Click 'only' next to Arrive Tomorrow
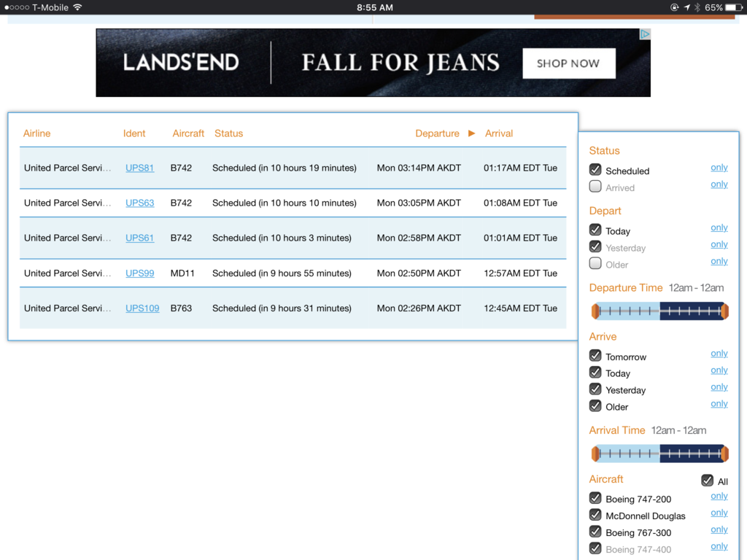This screenshot has width=747, height=560. pyautogui.click(x=719, y=354)
